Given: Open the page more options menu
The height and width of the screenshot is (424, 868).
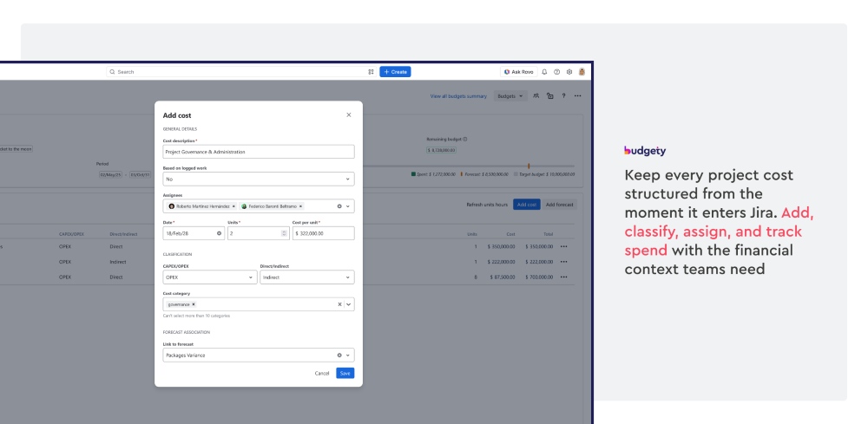Looking at the screenshot, I should [577, 95].
